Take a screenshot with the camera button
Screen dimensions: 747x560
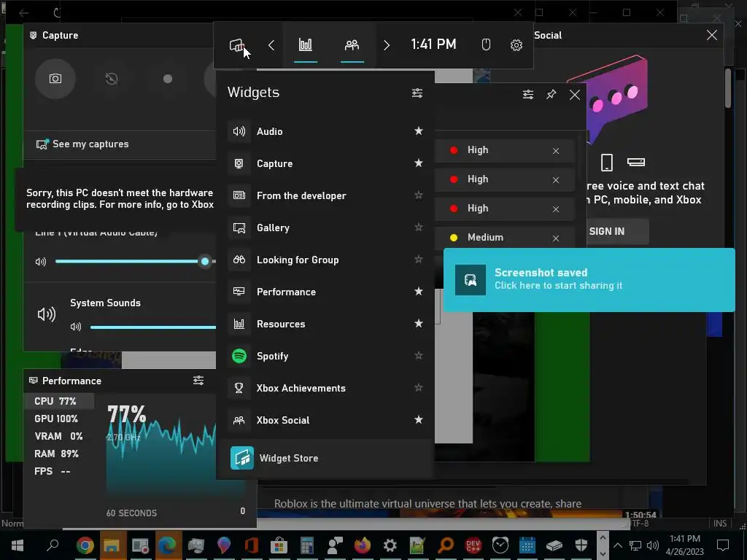pyautogui.click(x=55, y=79)
